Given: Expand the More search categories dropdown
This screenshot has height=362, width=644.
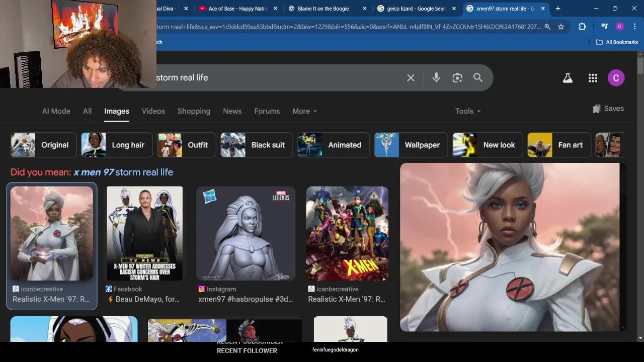Looking at the screenshot, I should click(x=305, y=111).
